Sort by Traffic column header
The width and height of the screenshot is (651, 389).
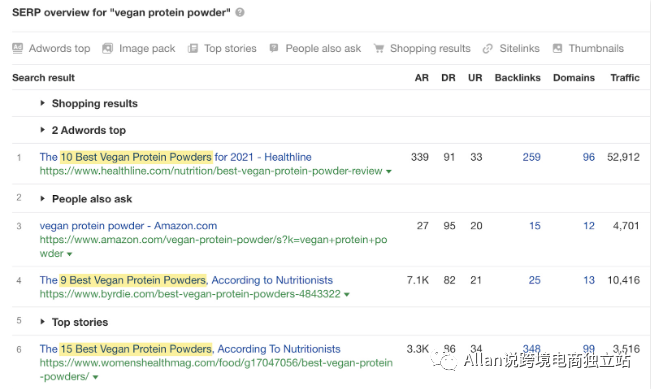point(624,78)
